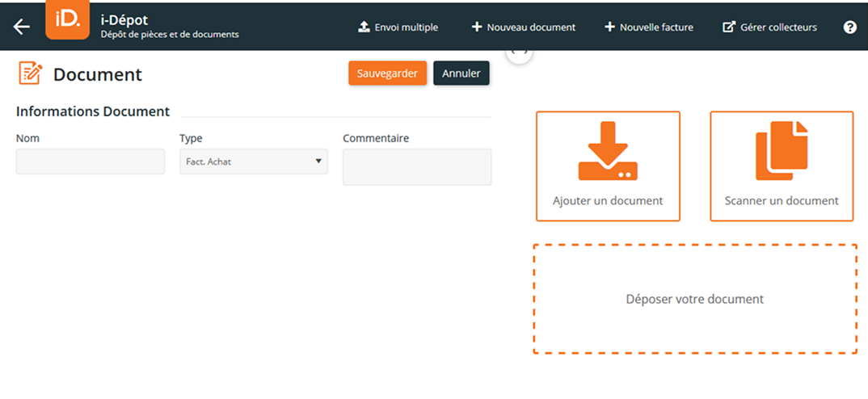Click the Ajouter un document download icon
This screenshot has height=399, width=868.
tap(608, 151)
